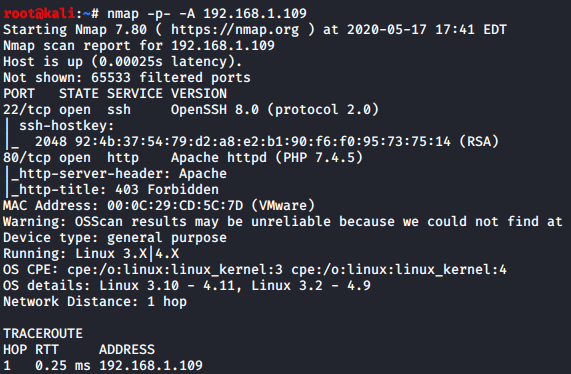This screenshot has width=571, height=374.
Task: Click the RSA fingerprint hex string
Action: pos(263,141)
